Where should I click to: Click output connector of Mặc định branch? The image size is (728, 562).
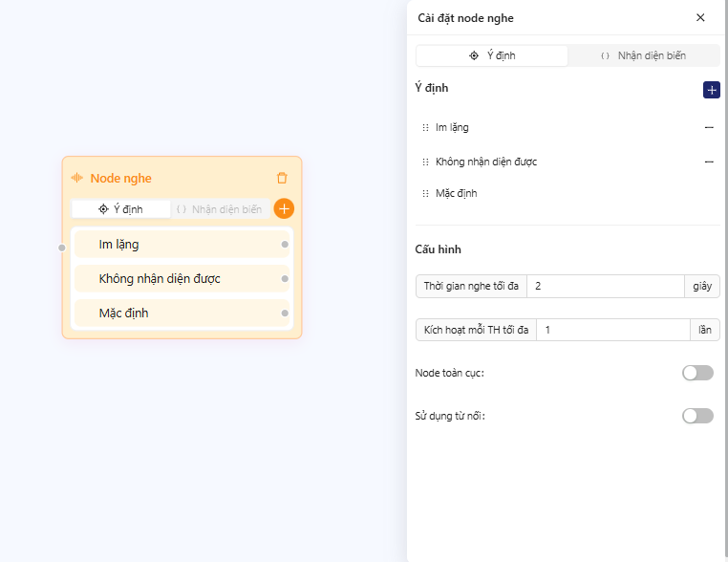coord(285,313)
